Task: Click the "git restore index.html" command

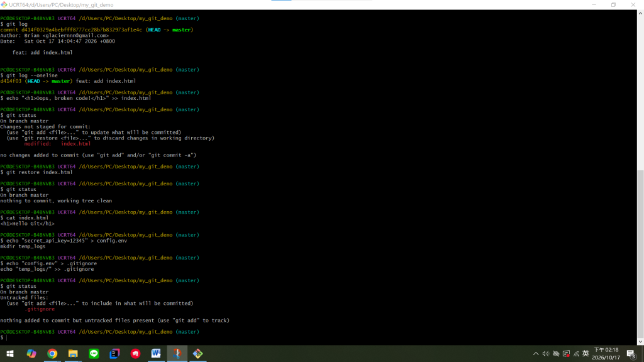Action: tap(39, 172)
